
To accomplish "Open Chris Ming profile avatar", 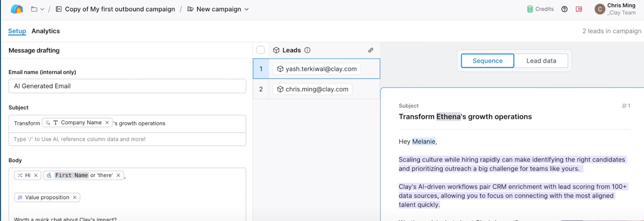I will 600,9.
